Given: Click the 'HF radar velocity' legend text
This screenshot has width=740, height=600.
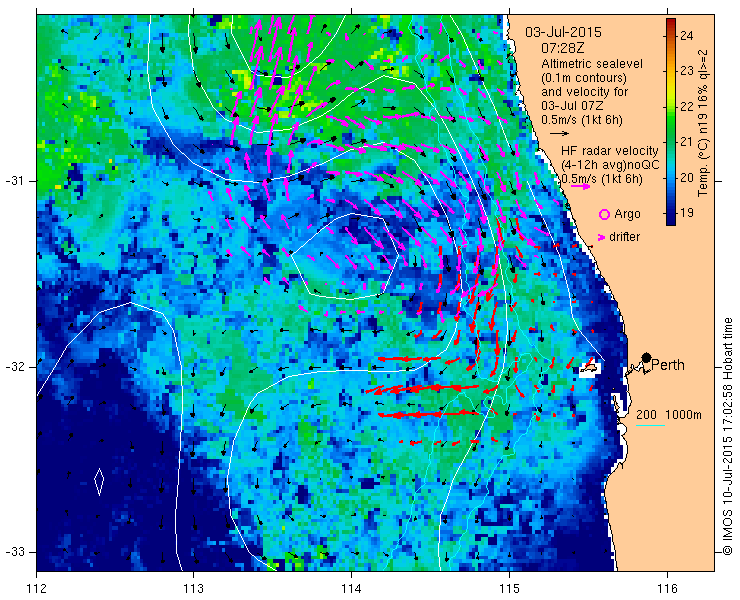Looking at the screenshot, I should [x=610, y=151].
